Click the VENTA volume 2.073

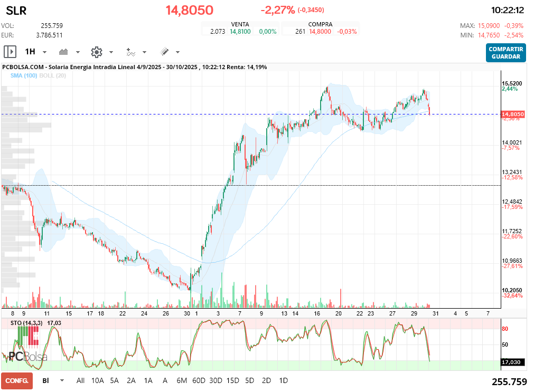(218, 32)
